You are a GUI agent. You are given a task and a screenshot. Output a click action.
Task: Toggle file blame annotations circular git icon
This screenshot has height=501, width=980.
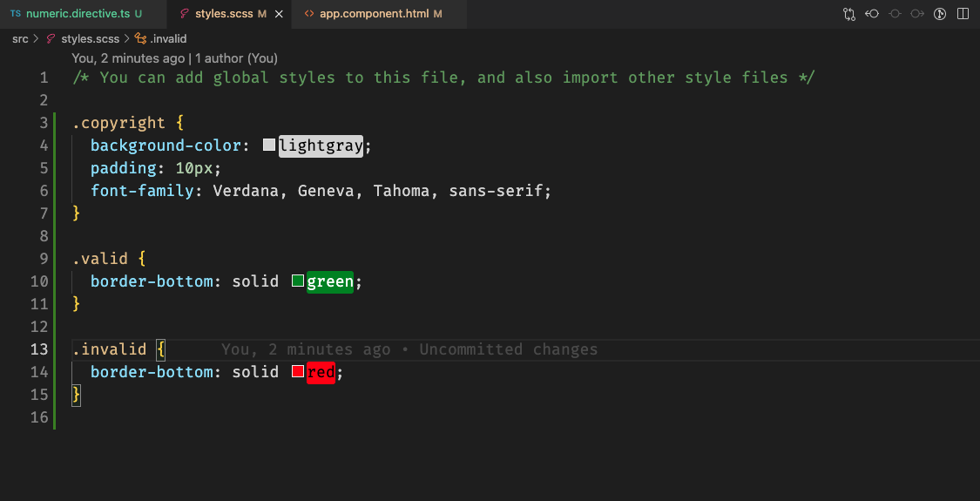940,14
